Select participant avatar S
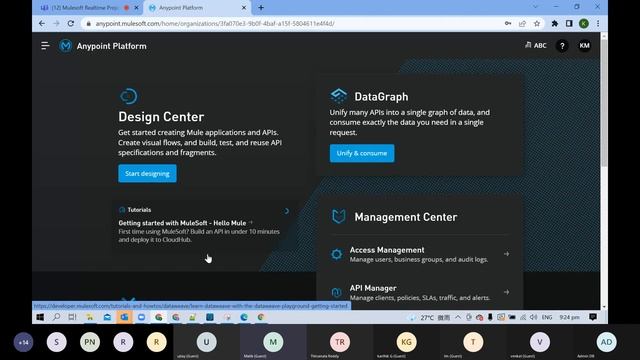 [x=56, y=342]
